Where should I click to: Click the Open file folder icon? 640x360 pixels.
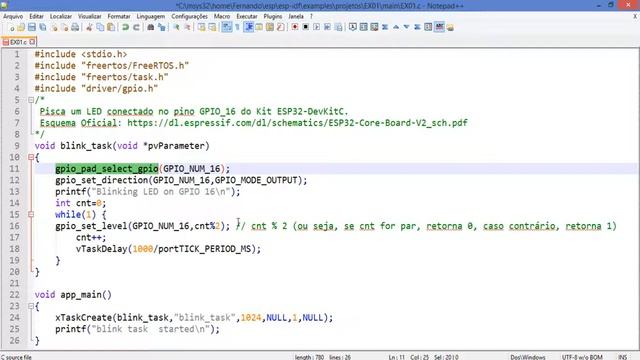(x=21, y=27)
